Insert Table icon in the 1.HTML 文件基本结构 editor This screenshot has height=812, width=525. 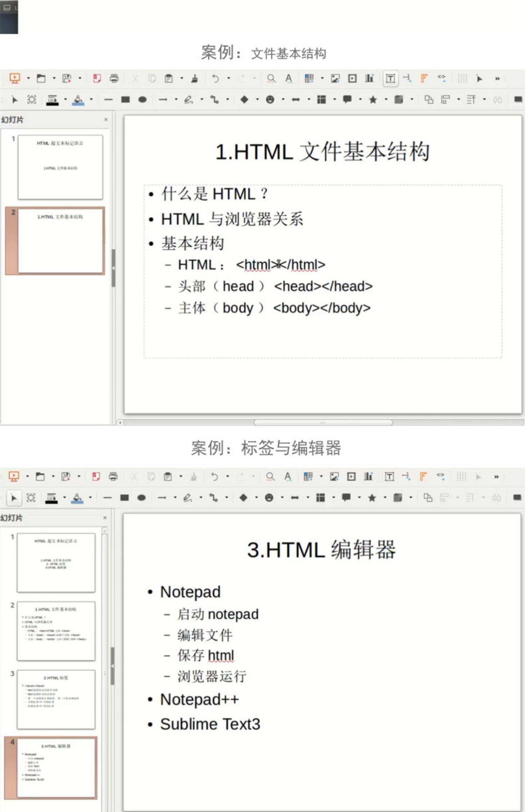point(309,78)
